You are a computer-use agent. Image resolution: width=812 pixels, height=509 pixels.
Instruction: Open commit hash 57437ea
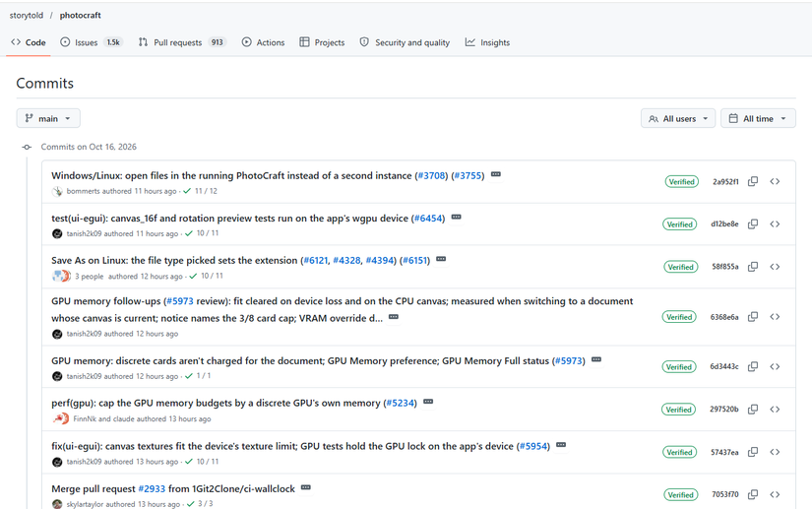point(724,452)
